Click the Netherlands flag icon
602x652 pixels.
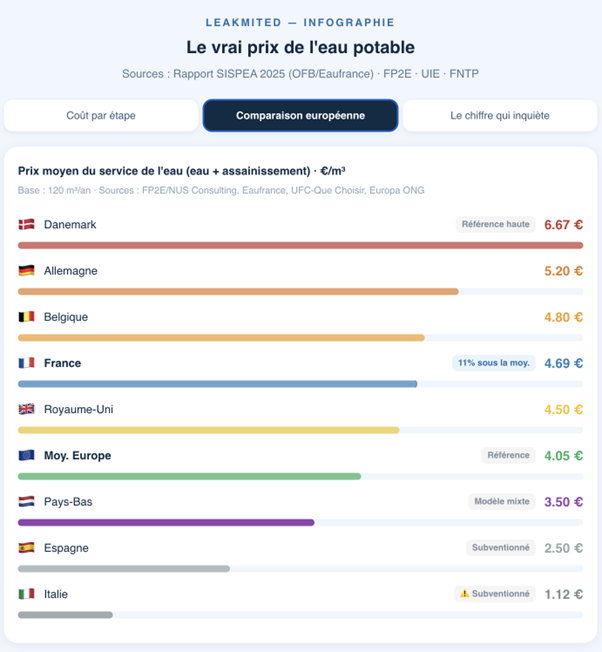click(x=26, y=501)
